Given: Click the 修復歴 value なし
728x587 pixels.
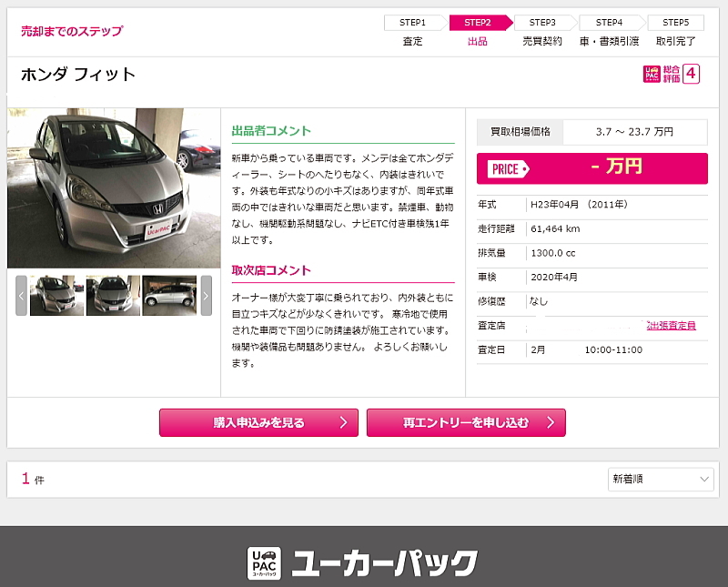Looking at the screenshot, I should tap(539, 301).
